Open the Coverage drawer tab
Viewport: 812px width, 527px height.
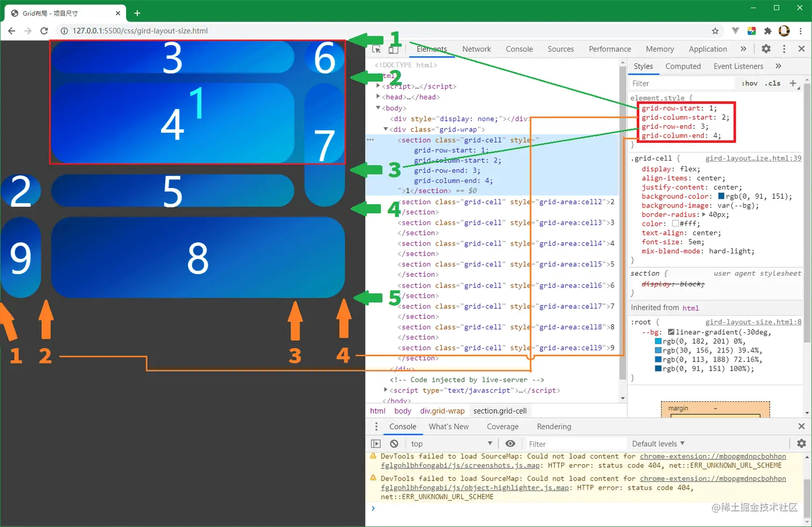[503, 426]
